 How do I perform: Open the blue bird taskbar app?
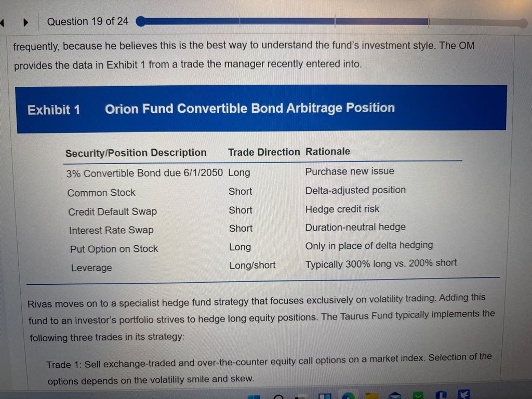click(463, 396)
